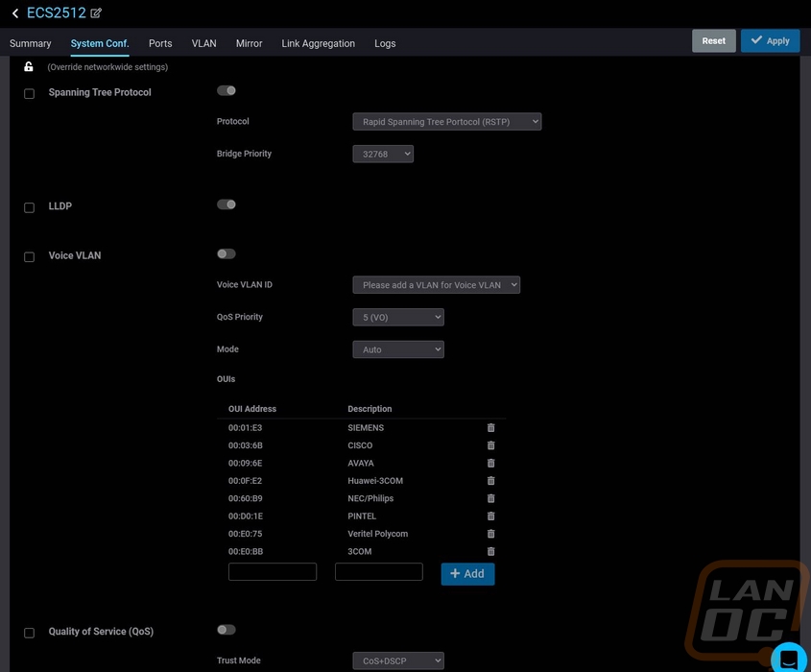811x672 pixels.
Task: Check the Quality of Service checkbox
Action: 30,634
